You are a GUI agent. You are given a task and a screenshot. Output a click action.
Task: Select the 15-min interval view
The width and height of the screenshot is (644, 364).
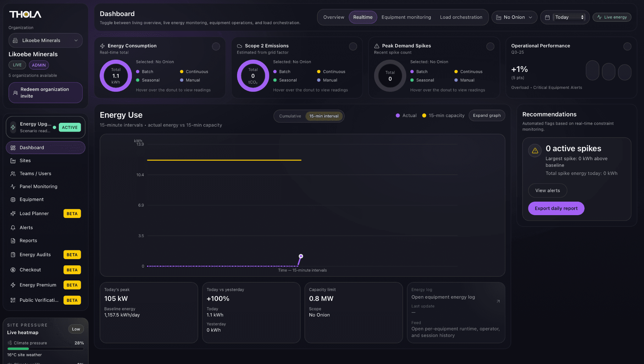click(x=324, y=116)
